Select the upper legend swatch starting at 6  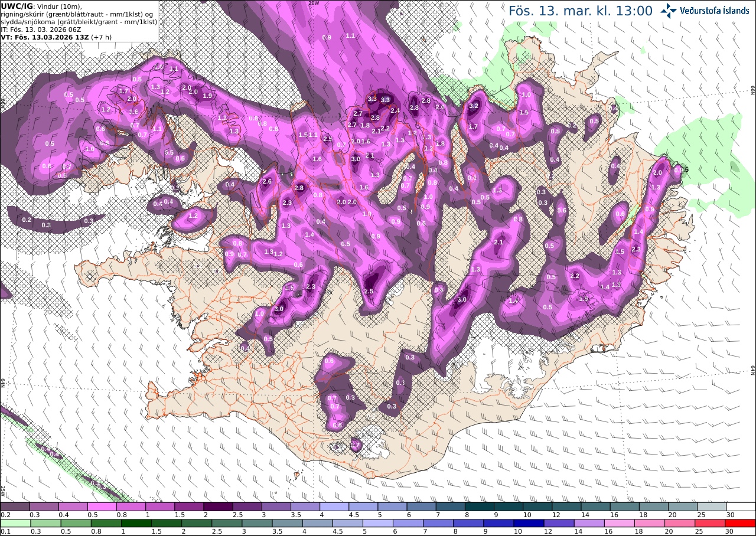421,506
